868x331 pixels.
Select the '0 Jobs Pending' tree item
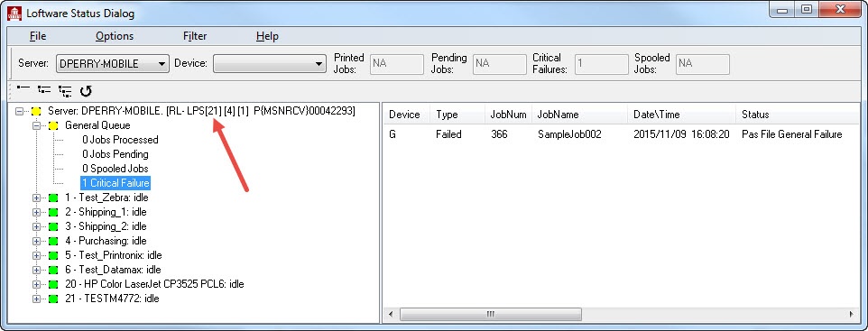pos(115,154)
